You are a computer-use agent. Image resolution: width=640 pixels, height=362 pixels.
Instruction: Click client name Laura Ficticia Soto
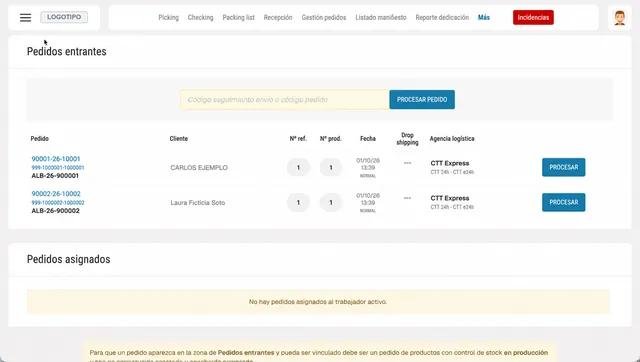coord(198,203)
